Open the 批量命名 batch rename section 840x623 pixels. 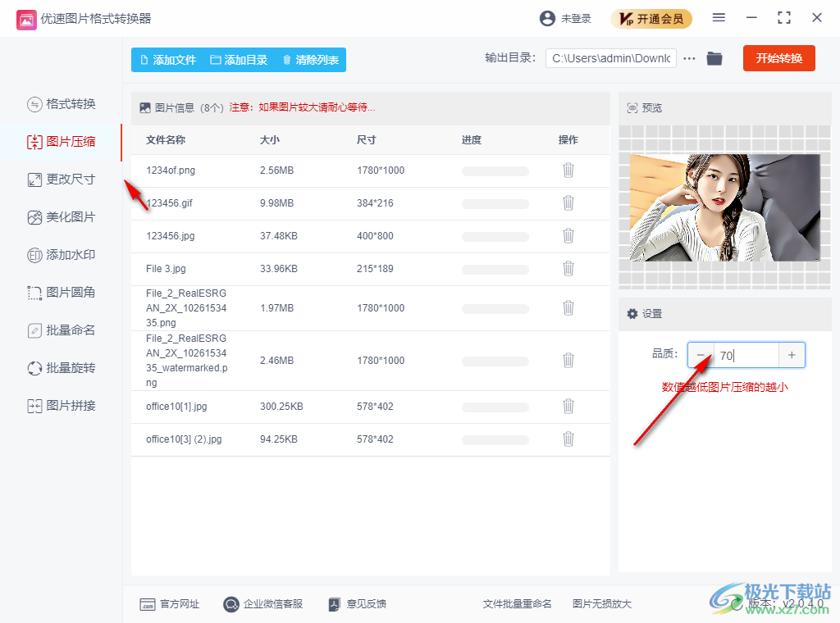coord(62,330)
